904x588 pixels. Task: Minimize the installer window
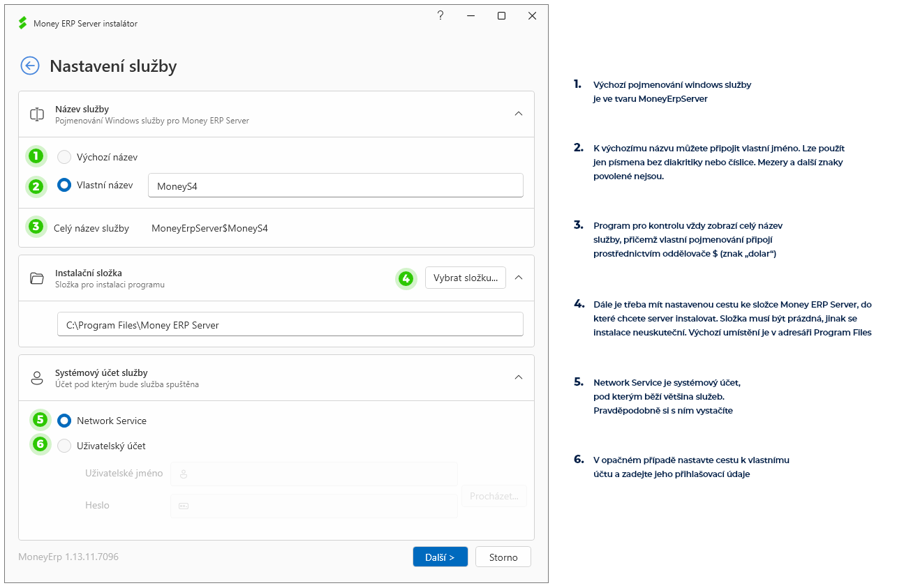click(x=470, y=15)
